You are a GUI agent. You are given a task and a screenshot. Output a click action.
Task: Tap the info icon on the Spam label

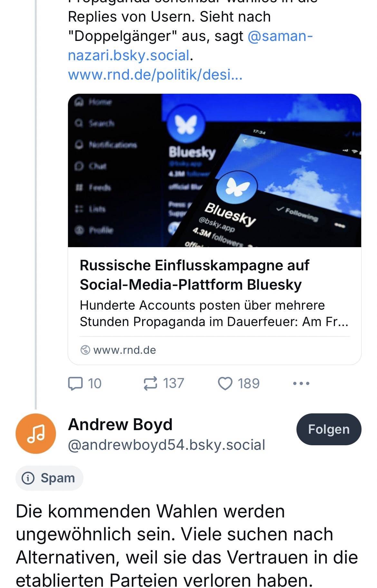pos(28,478)
